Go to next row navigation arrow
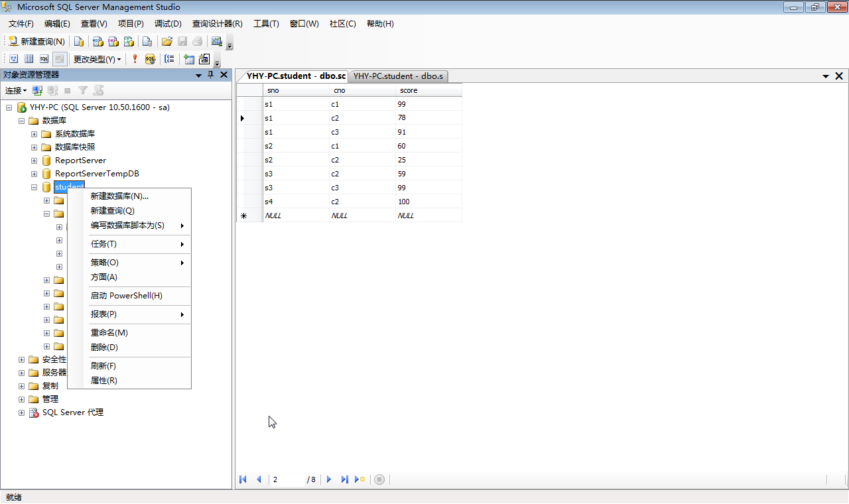The width and height of the screenshot is (849, 504). pyautogui.click(x=329, y=479)
